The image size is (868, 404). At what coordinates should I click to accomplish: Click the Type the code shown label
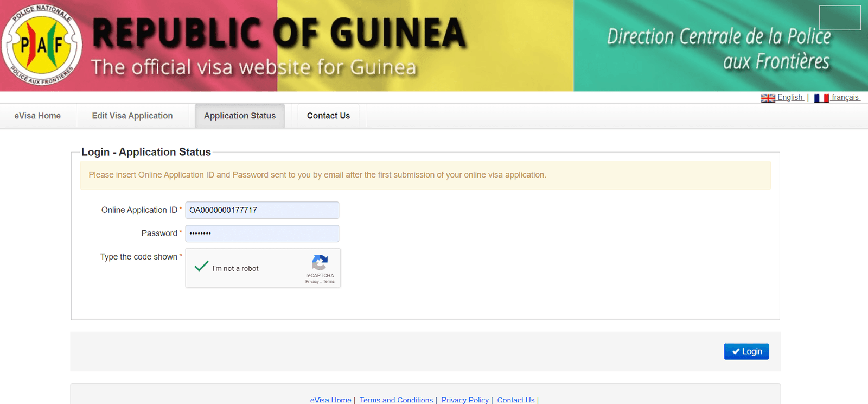[x=138, y=257]
